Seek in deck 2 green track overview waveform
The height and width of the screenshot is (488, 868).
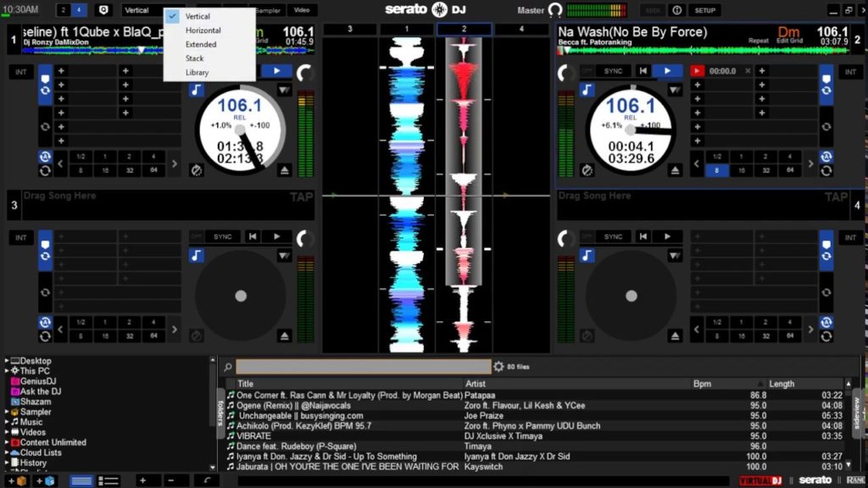703,50
